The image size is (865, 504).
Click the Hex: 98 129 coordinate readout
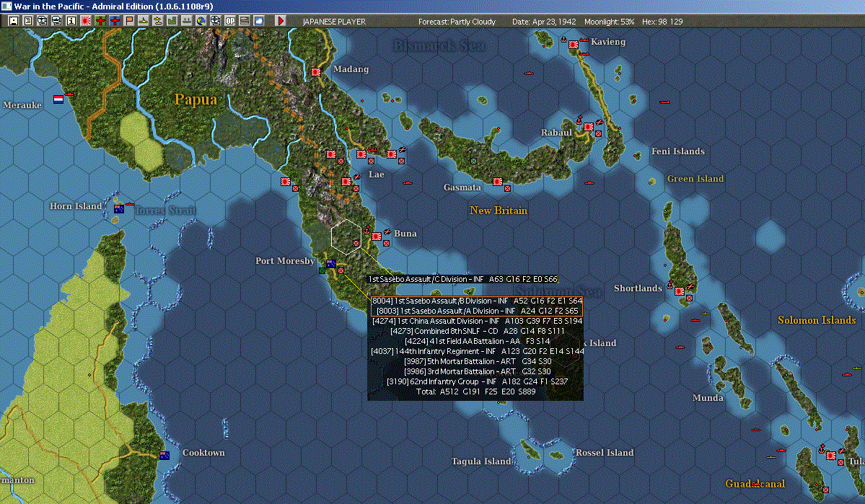tap(662, 22)
